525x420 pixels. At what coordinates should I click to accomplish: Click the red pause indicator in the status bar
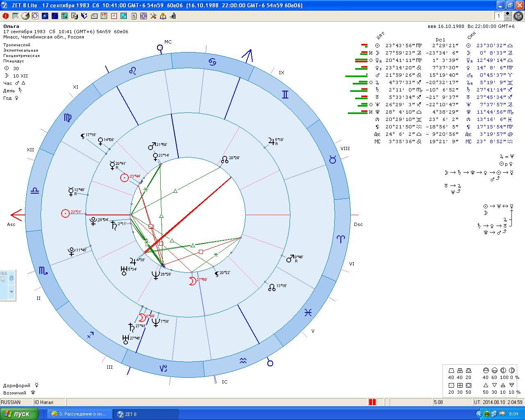[x=372, y=402]
